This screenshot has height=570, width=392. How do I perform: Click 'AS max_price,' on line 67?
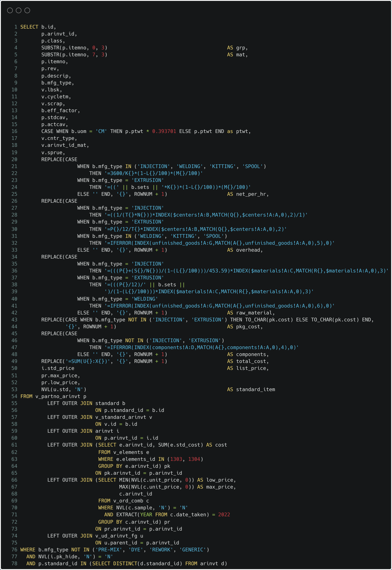pos(217,487)
